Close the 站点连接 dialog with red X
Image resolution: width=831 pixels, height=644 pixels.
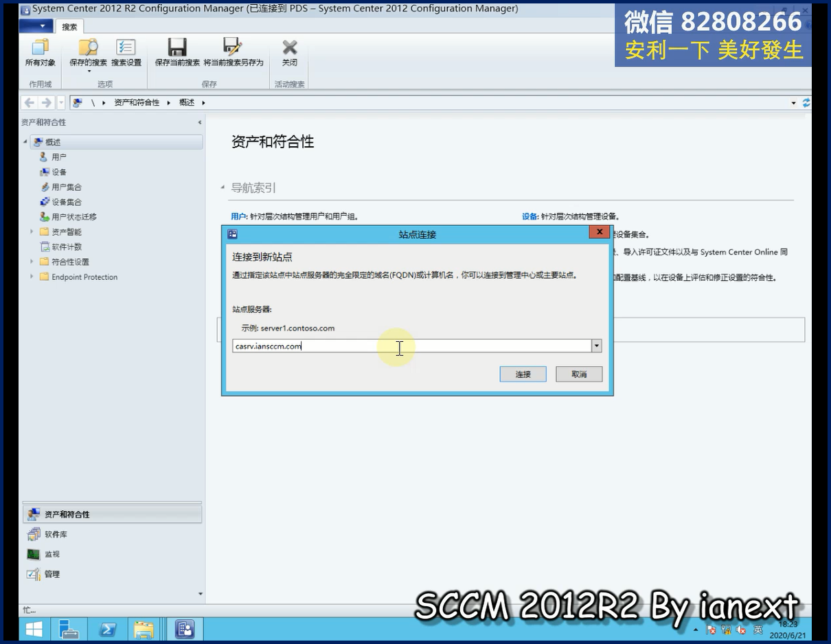[600, 233]
